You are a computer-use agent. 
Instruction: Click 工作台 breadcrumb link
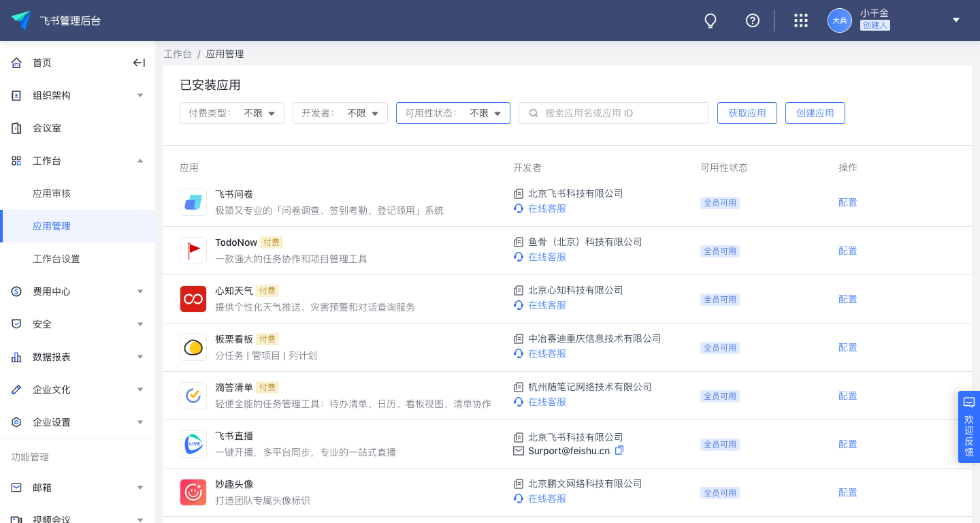(x=178, y=54)
